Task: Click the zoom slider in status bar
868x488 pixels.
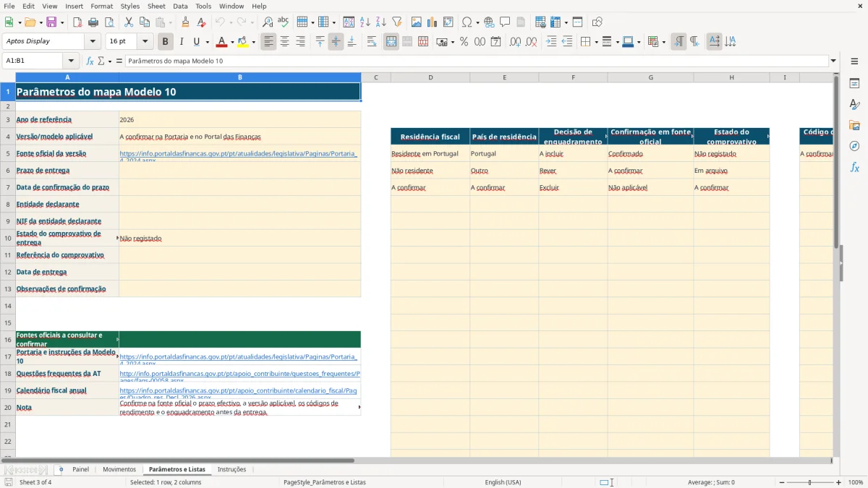Action: pyautogui.click(x=809, y=482)
